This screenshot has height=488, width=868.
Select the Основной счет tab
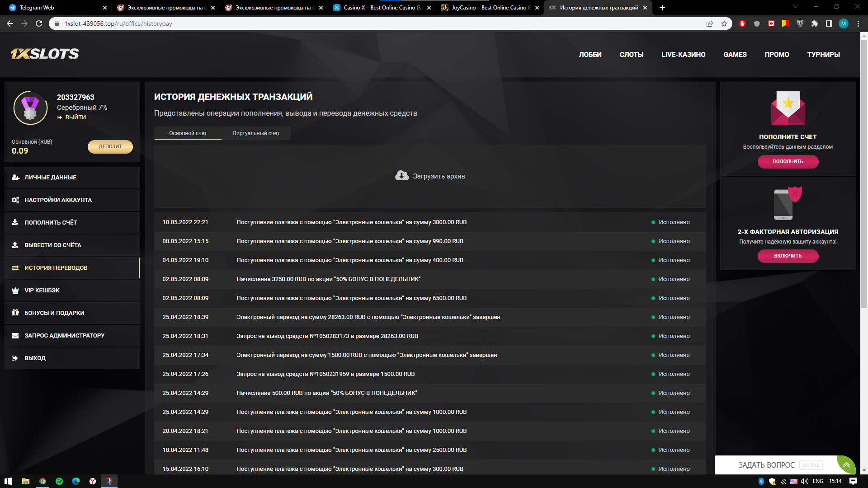pyautogui.click(x=188, y=133)
